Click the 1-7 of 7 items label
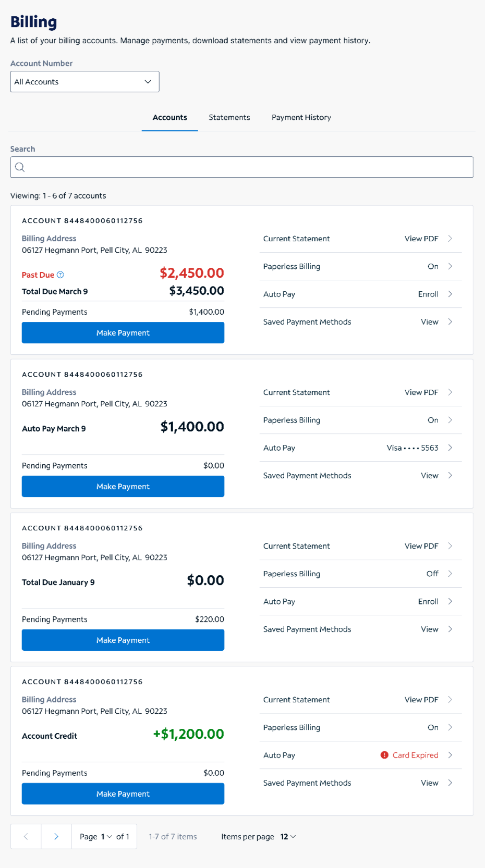 pos(173,837)
